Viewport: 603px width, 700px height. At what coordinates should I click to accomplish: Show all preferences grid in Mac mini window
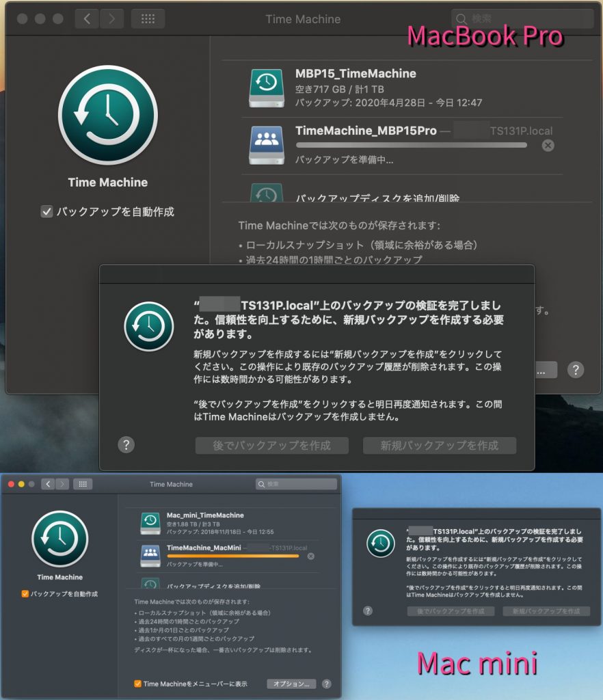83,484
